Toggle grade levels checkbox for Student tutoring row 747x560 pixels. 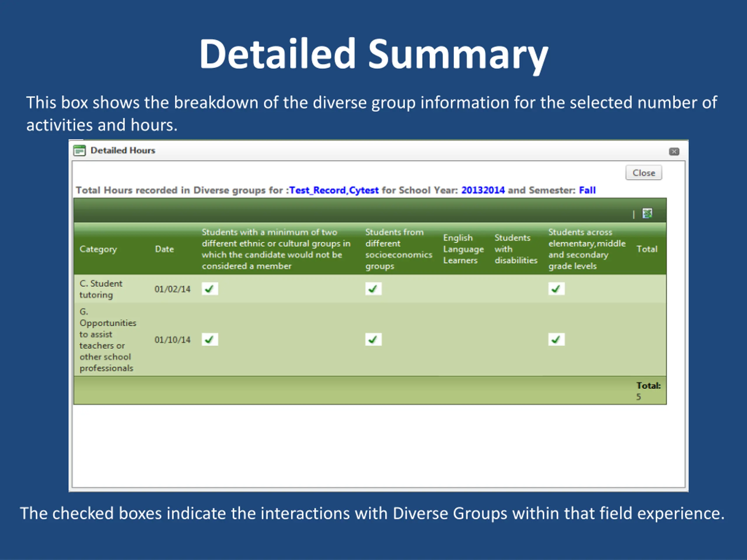556,289
